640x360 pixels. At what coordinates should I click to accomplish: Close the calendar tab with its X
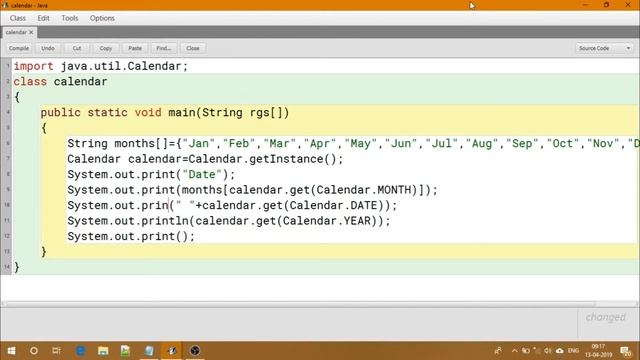pyautogui.click(x=31, y=32)
